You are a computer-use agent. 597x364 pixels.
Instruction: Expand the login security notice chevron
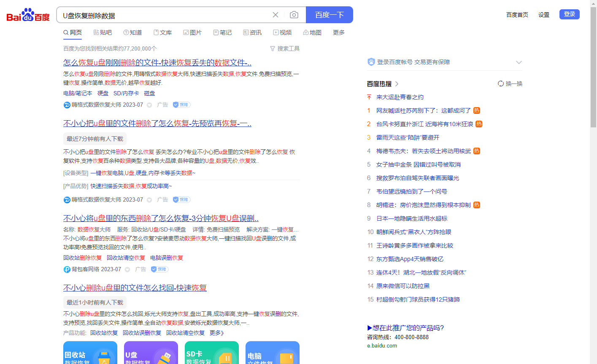click(x=519, y=62)
